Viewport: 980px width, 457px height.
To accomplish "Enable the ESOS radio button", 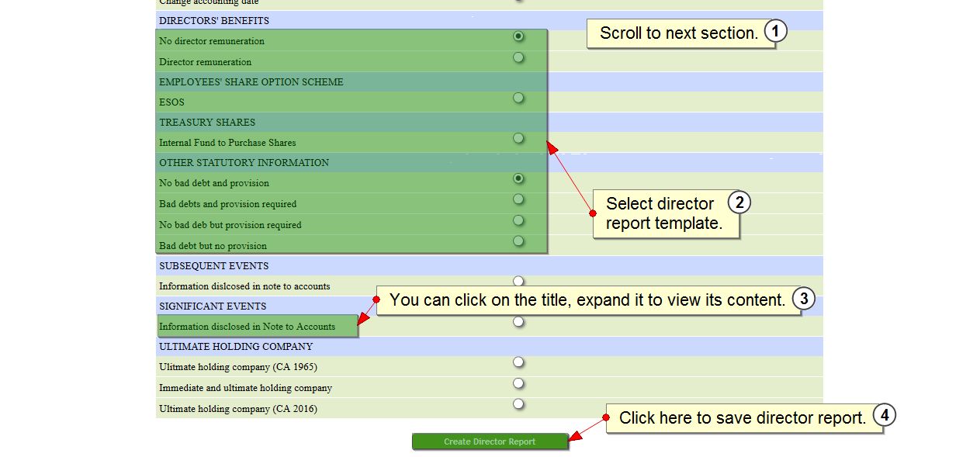I will (x=518, y=99).
